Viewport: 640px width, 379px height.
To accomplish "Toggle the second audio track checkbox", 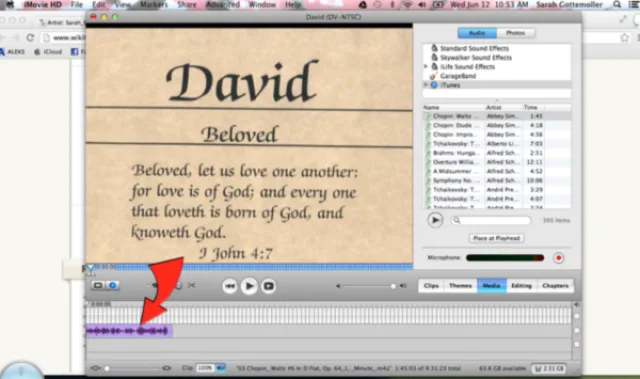I will [577, 345].
